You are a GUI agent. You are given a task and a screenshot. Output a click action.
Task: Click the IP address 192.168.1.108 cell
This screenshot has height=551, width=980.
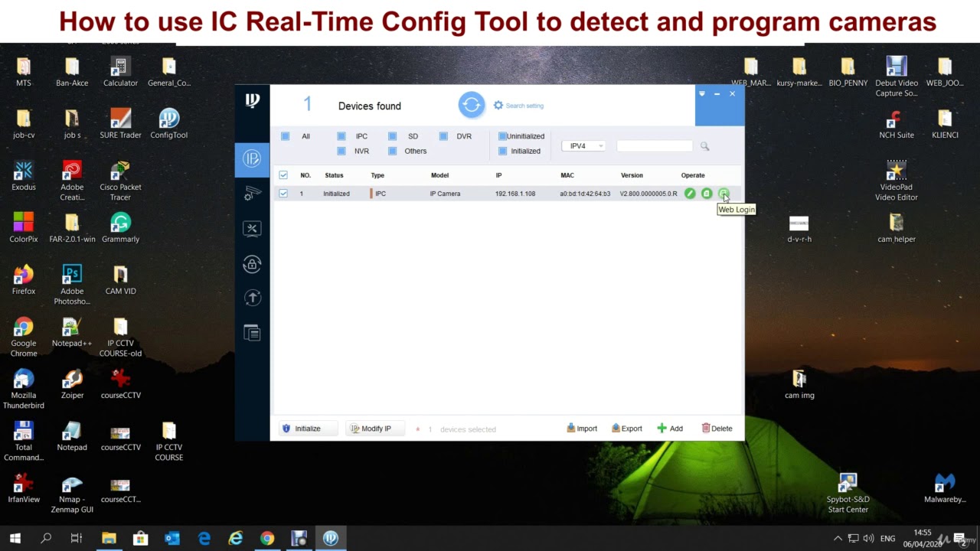515,194
